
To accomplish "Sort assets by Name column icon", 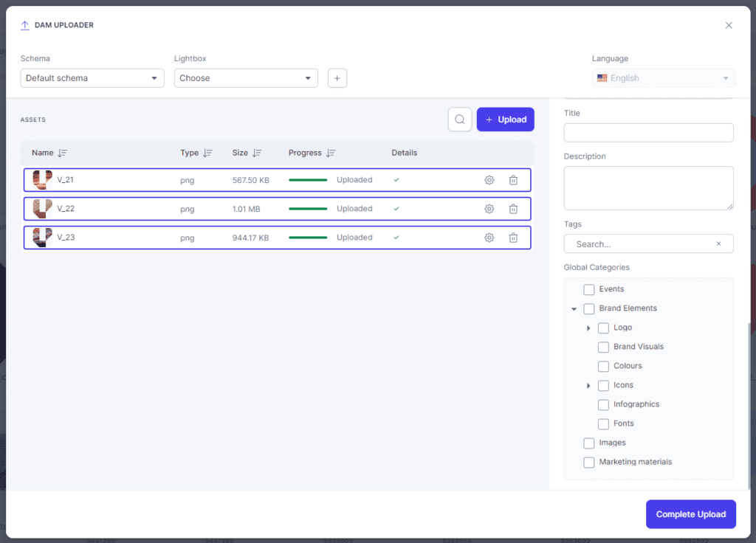I will 62,153.
